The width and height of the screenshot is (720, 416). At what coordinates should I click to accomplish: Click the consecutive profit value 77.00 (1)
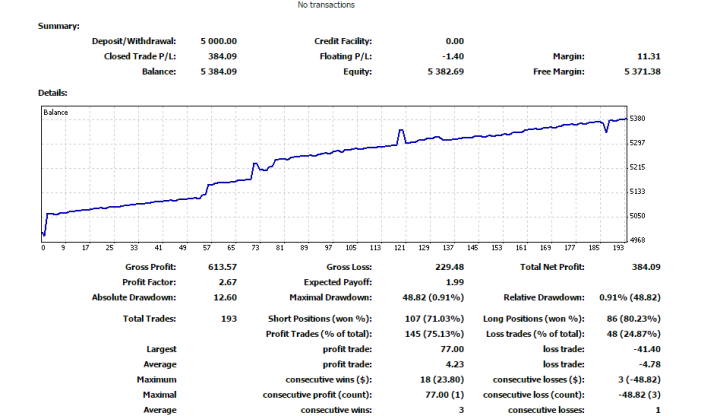click(x=445, y=395)
